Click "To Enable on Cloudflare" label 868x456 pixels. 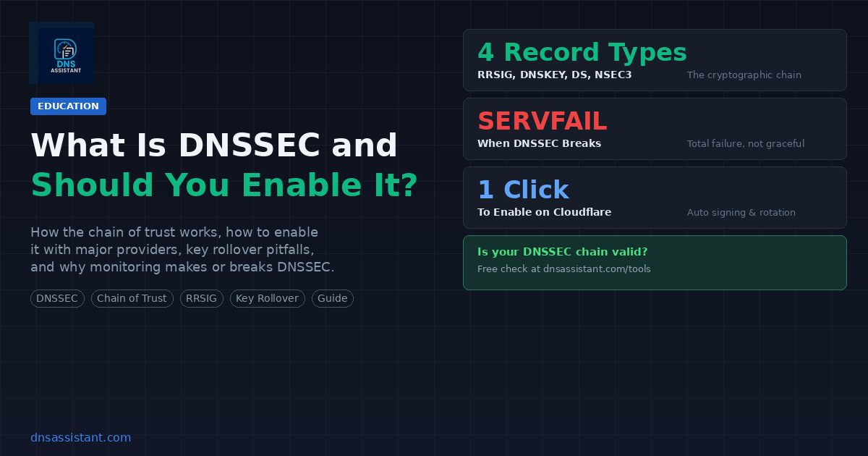tap(545, 212)
